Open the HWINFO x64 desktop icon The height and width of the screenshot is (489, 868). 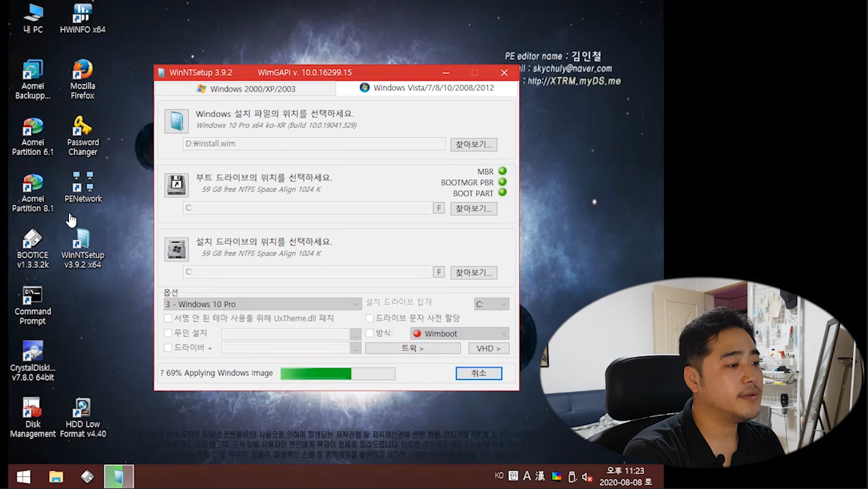[x=83, y=18]
